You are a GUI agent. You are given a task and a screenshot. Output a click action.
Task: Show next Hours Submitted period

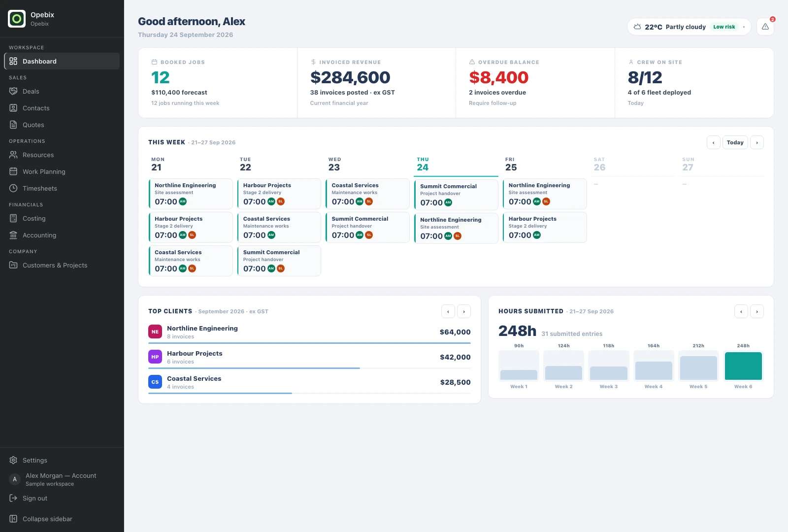(757, 311)
